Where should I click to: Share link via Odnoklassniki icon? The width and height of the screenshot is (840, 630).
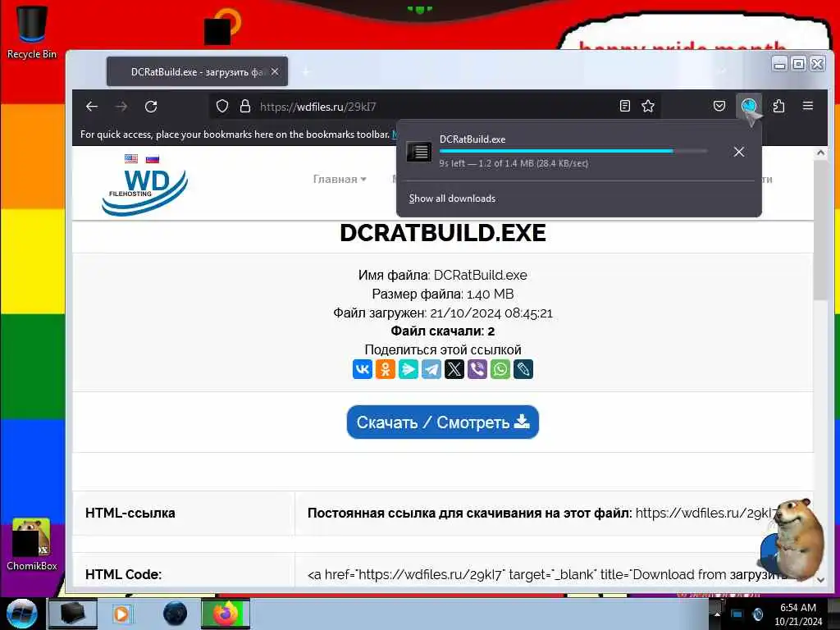tap(386, 369)
